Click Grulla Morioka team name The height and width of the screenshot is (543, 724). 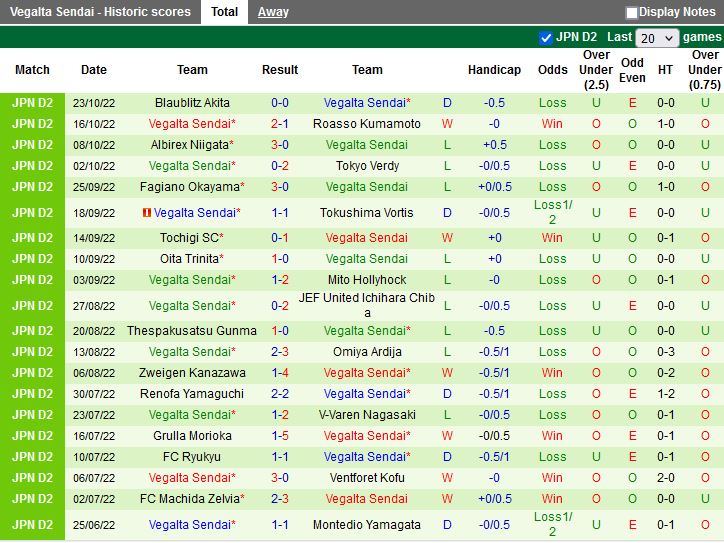pyautogui.click(x=192, y=435)
